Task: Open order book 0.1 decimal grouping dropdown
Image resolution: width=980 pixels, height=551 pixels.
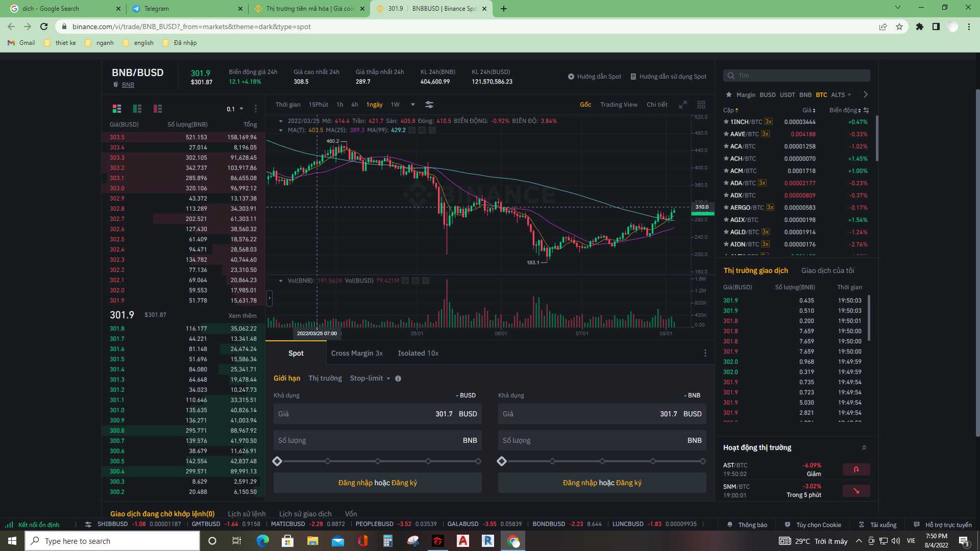Action: 235,109
